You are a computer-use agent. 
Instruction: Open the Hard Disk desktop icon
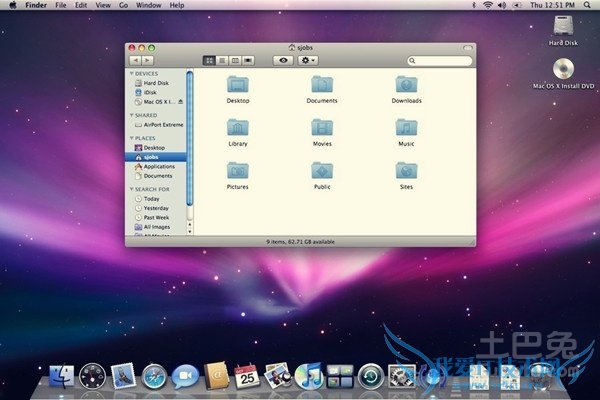pos(563,26)
